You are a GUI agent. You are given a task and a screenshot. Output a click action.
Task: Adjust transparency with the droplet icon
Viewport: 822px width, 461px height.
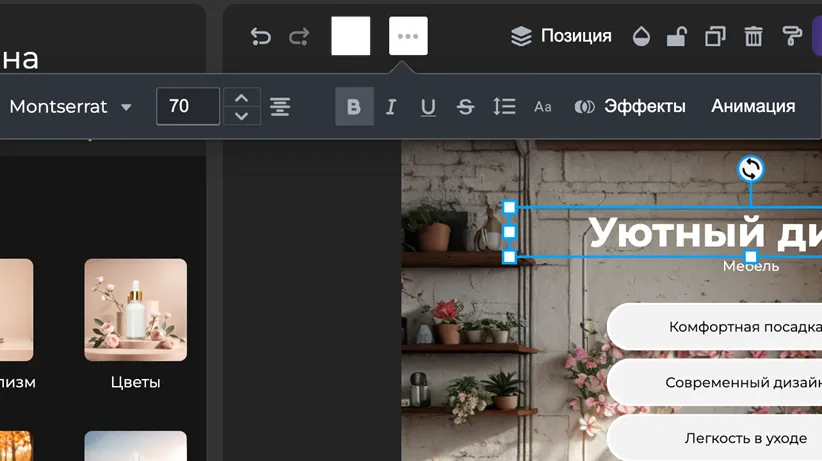tap(641, 36)
